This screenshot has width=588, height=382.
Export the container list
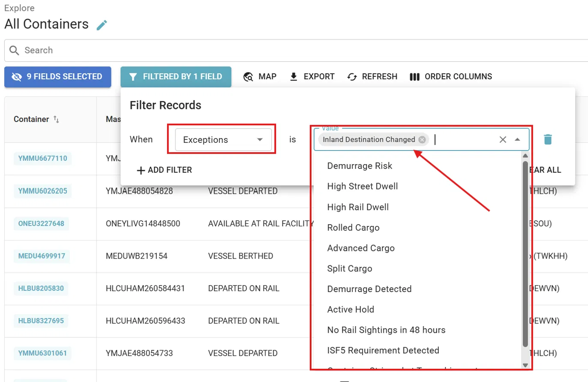(312, 77)
